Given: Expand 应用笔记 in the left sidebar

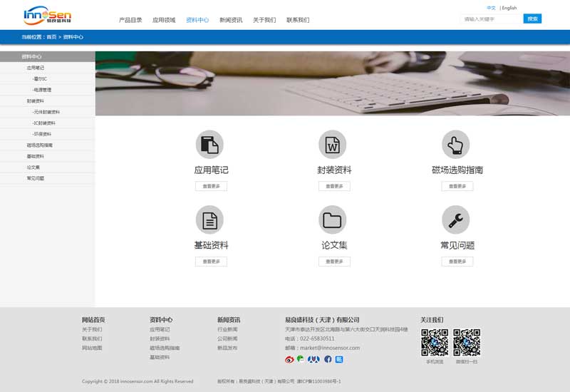Looking at the screenshot, I should (x=36, y=68).
